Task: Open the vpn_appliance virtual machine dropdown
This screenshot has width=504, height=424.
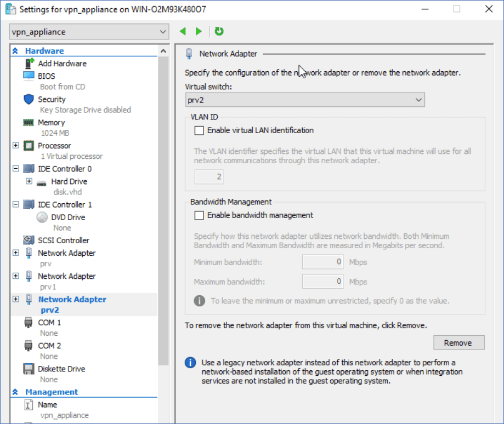Action: (89, 32)
